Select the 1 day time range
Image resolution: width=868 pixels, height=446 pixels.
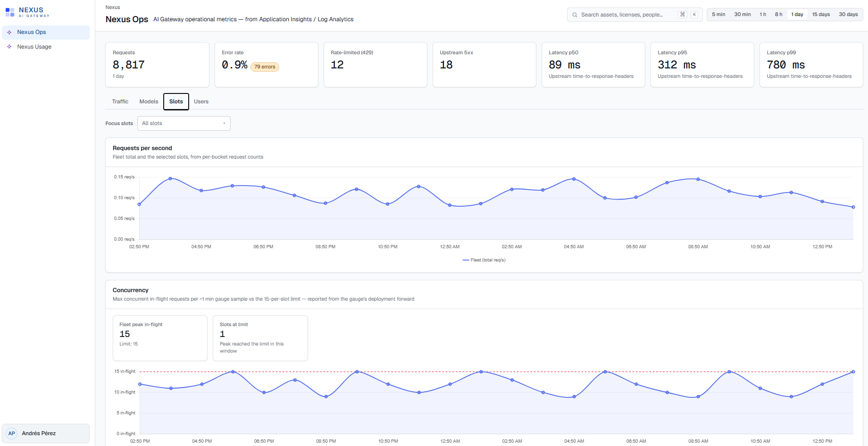(797, 15)
